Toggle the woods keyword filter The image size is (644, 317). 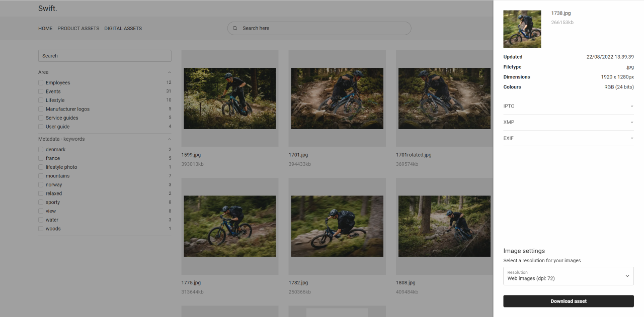(40, 228)
